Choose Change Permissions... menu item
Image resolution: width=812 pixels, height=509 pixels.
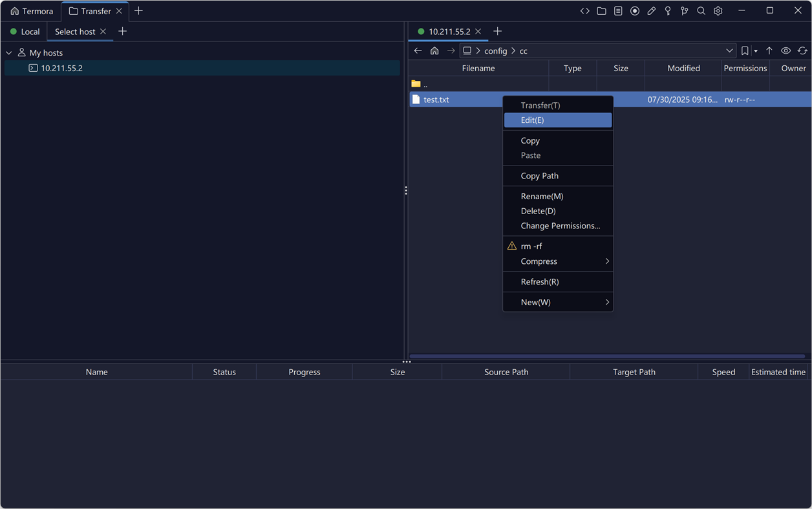(x=558, y=226)
